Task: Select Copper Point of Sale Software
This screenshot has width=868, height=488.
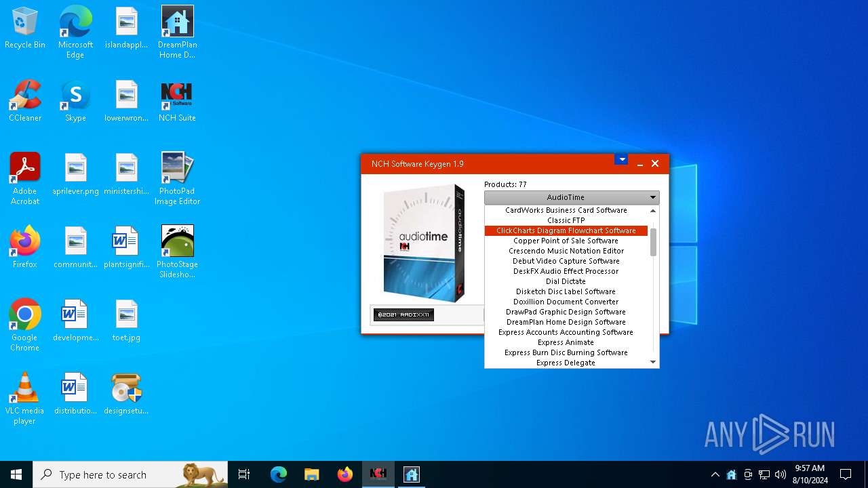Action: [566, 241]
